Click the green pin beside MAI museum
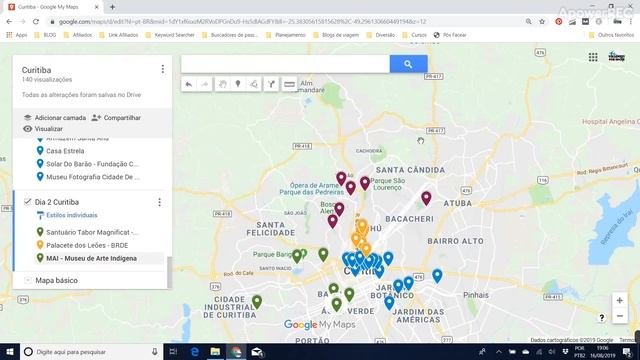Image resolution: width=640 pixels, height=360 pixels. tap(40, 258)
